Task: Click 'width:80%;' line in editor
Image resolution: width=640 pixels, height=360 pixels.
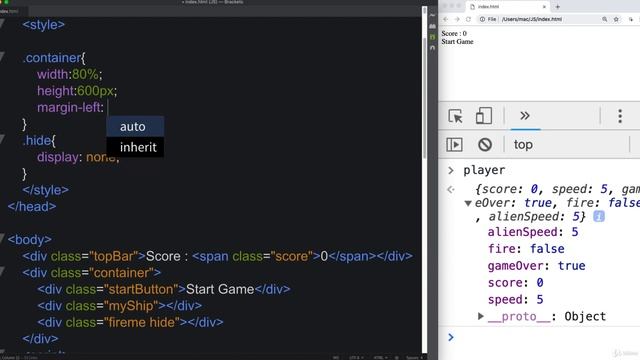Action: click(x=69, y=75)
